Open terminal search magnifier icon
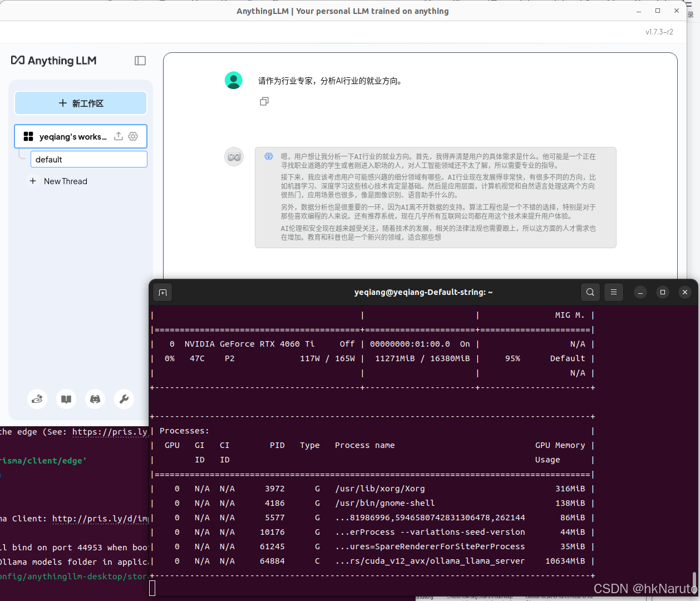Viewport: 700px width, 601px height. 590,292
